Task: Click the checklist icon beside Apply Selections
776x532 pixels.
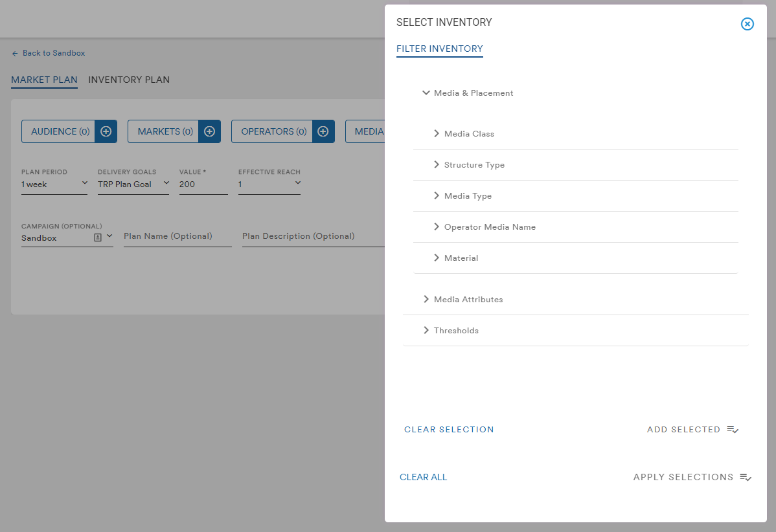Action: tap(746, 477)
